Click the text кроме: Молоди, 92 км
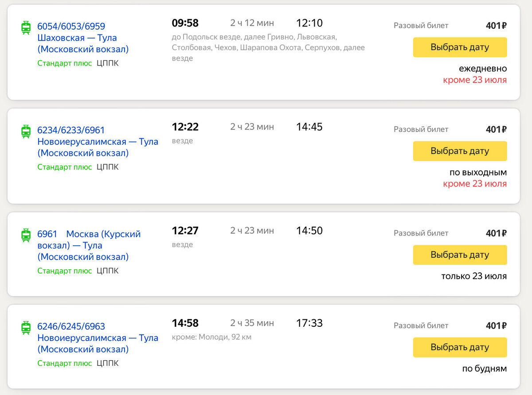Image resolution: width=532 pixels, height=395 pixels. 211,337
